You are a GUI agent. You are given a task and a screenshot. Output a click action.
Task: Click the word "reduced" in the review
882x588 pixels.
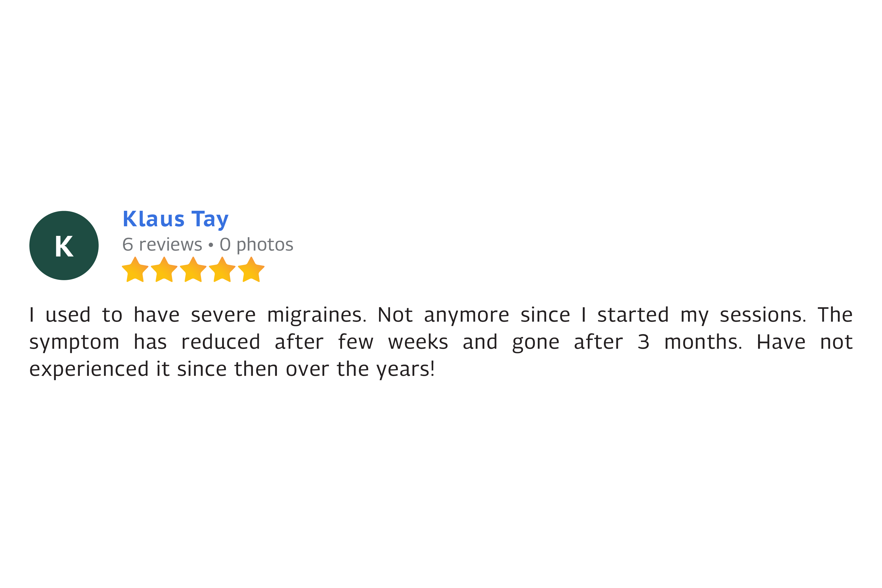point(221,342)
